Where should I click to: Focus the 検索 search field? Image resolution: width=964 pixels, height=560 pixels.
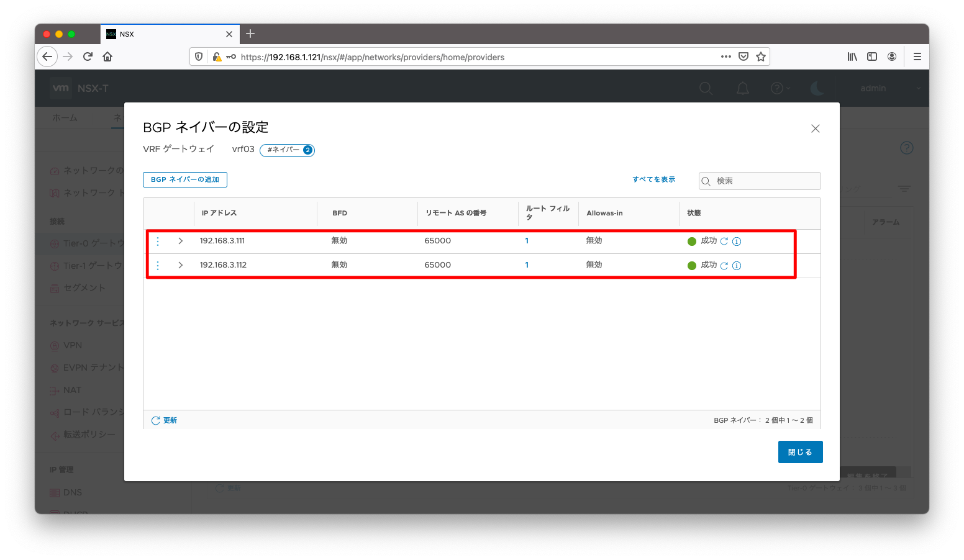coord(760,181)
